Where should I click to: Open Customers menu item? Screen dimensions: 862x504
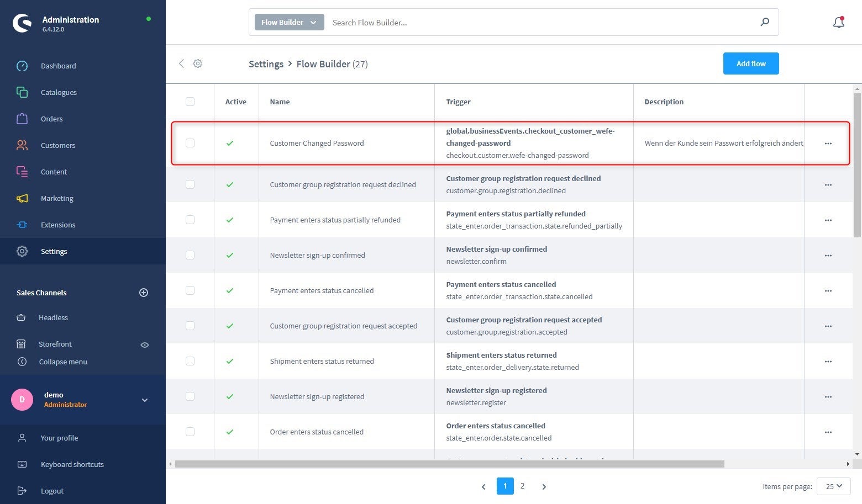click(83, 145)
